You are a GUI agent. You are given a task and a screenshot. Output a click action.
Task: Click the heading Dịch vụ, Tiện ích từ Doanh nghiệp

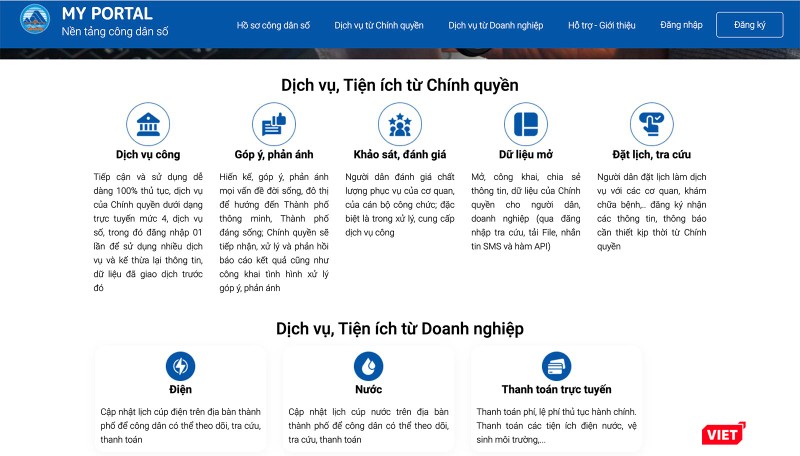400,328
